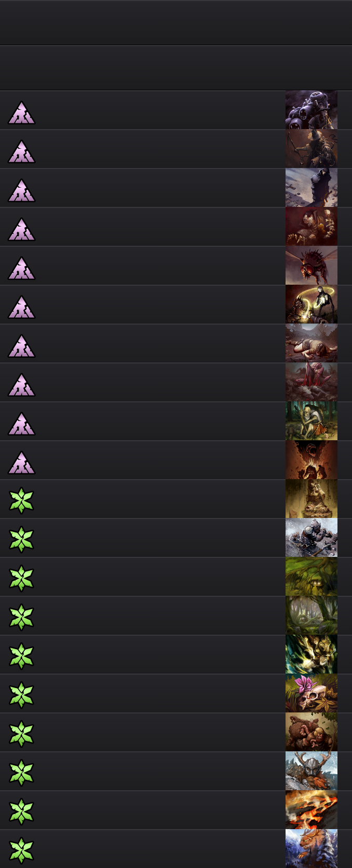352x868 pixels.
Task: Click the golden warrior swirling energy thumbnail
Action: (312, 654)
